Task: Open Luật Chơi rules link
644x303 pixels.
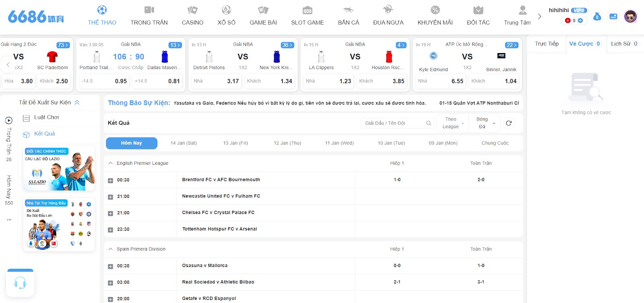Action: click(x=47, y=117)
